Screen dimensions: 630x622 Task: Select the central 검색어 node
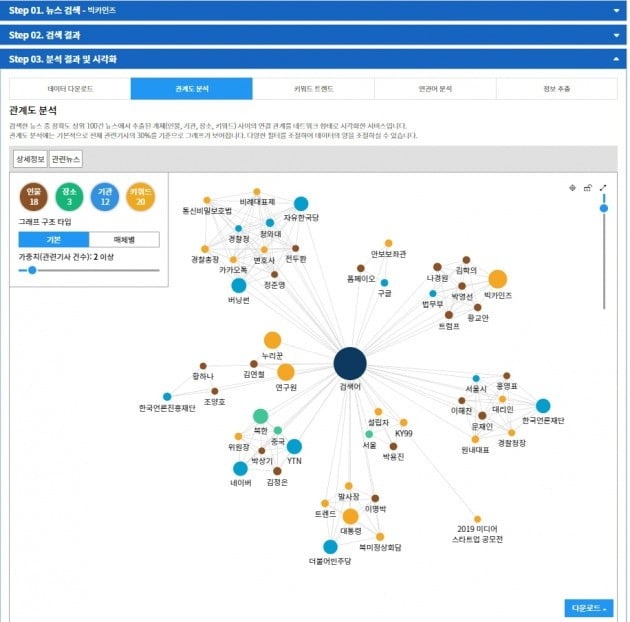pyautogui.click(x=350, y=364)
